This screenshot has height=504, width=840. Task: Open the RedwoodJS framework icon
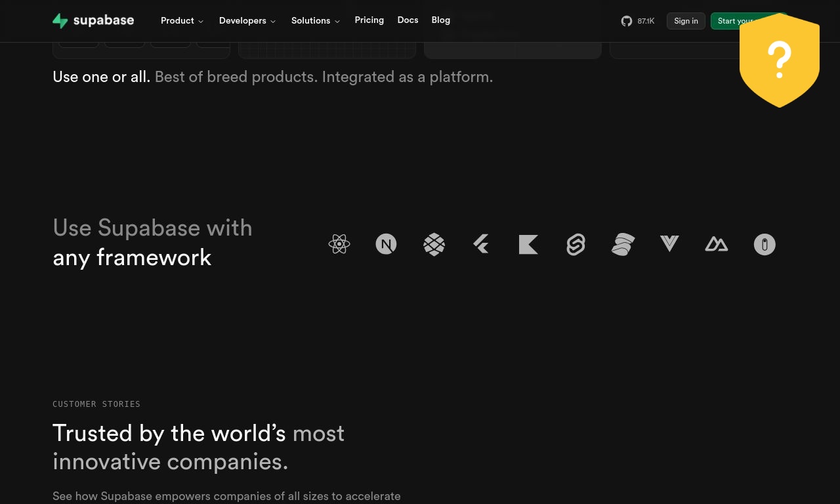[x=434, y=244]
